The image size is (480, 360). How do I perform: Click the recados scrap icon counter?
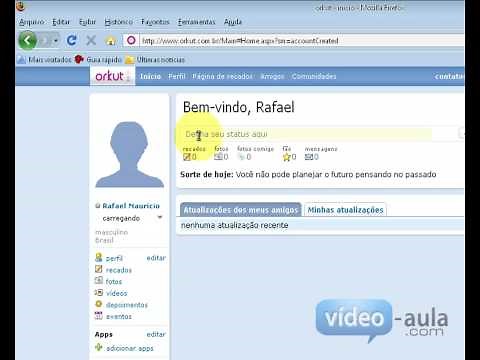(x=187, y=156)
